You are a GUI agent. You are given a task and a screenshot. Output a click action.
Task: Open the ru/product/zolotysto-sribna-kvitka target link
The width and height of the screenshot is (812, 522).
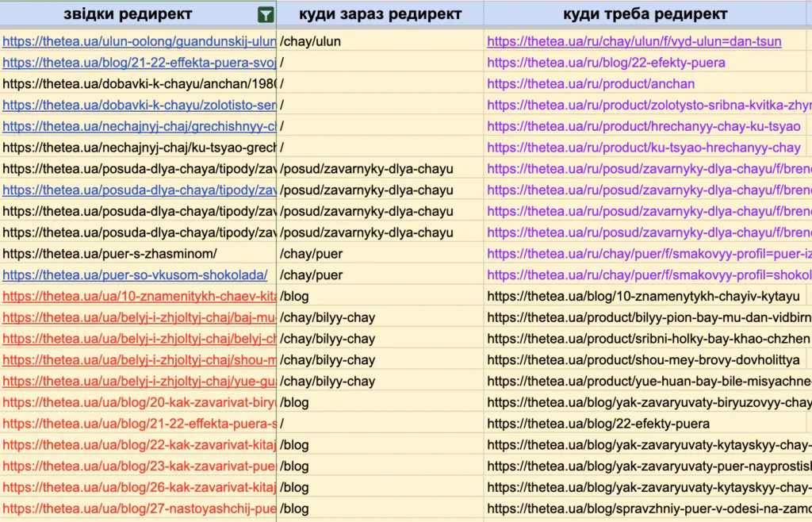[649, 106]
